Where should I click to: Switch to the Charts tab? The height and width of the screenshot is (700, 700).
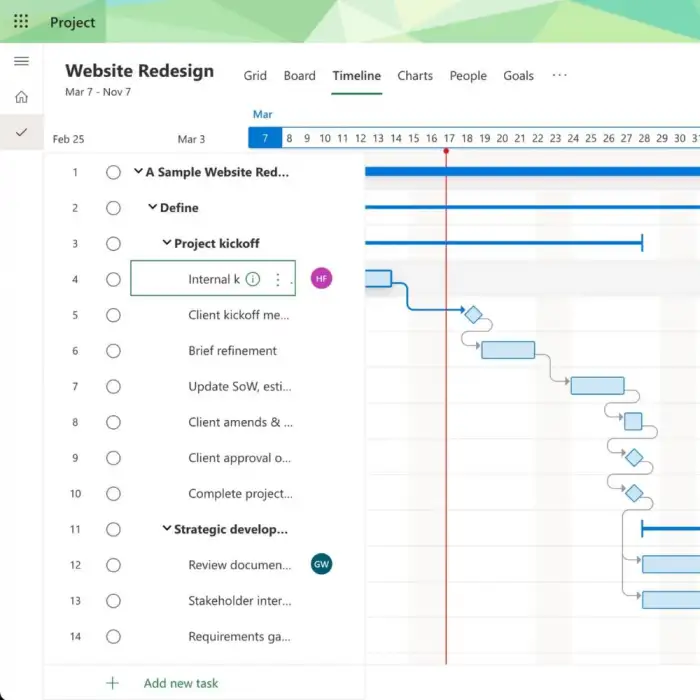(x=415, y=76)
